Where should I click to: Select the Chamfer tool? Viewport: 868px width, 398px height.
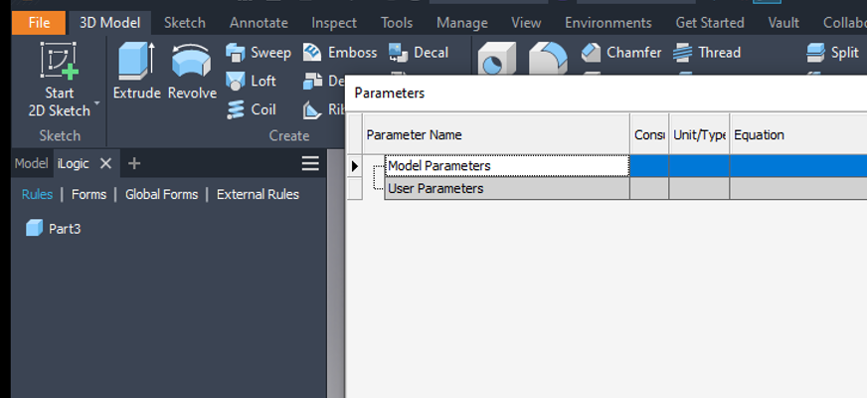click(621, 53)
